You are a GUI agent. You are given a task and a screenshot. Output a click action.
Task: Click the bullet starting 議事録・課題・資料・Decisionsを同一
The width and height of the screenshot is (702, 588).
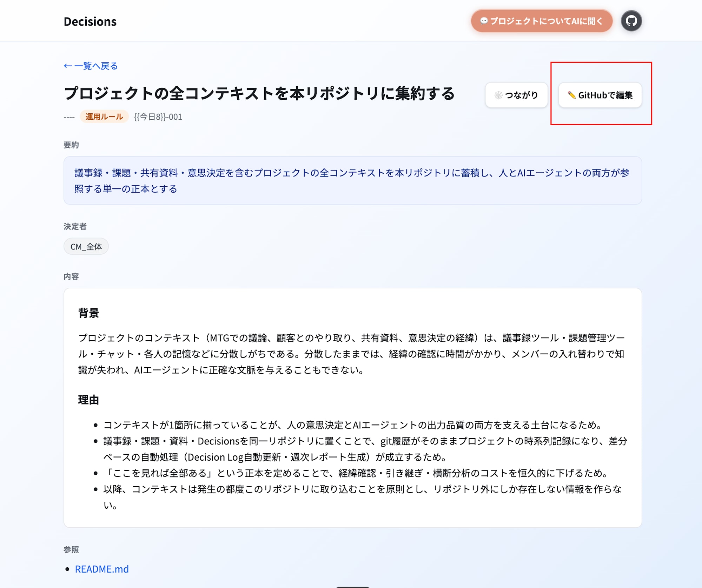(365, 449)
